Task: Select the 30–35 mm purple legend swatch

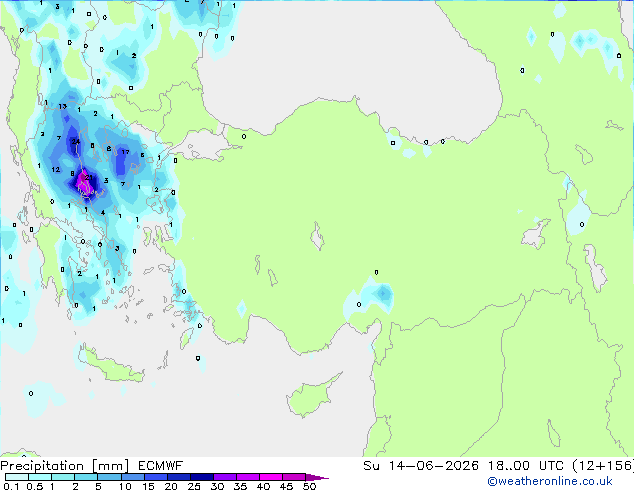Action: coord(225,477)
